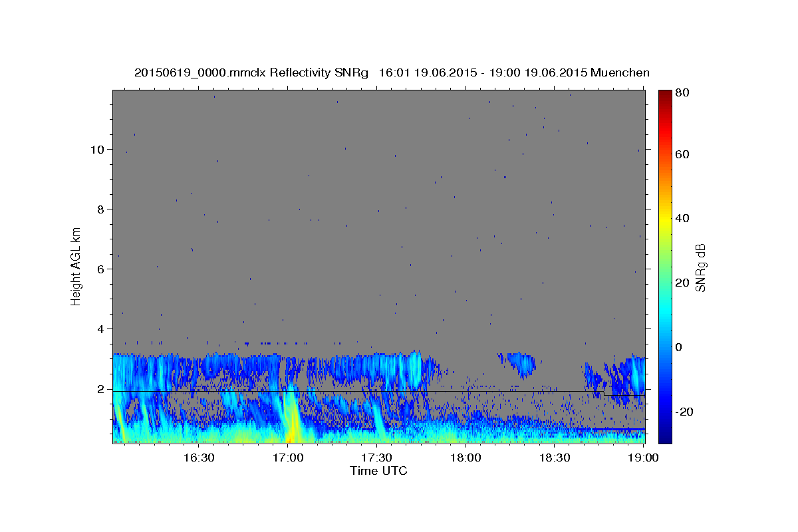Click the 19:00 time tick label
This screenshot has width=798, height=532.
coord(643,458)
